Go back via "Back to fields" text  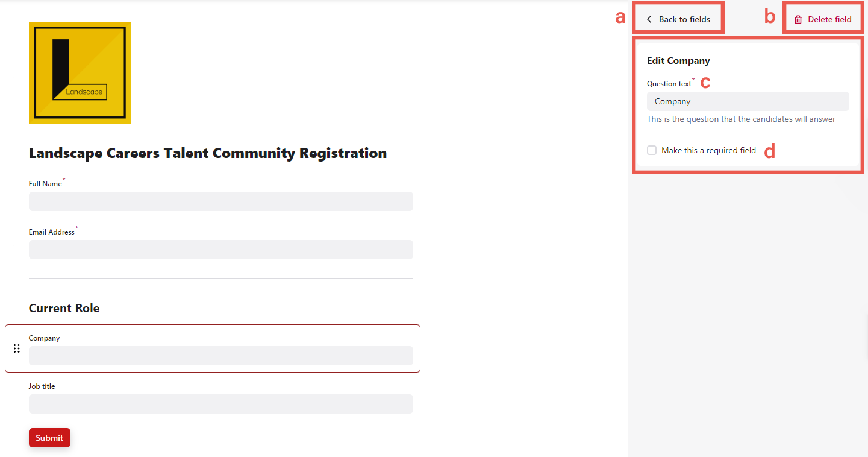point(684,19)
